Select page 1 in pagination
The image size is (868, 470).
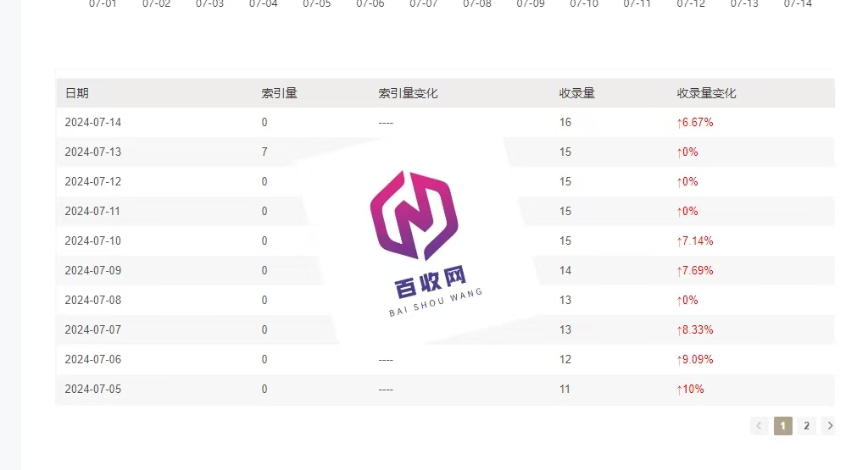point(782,426)
